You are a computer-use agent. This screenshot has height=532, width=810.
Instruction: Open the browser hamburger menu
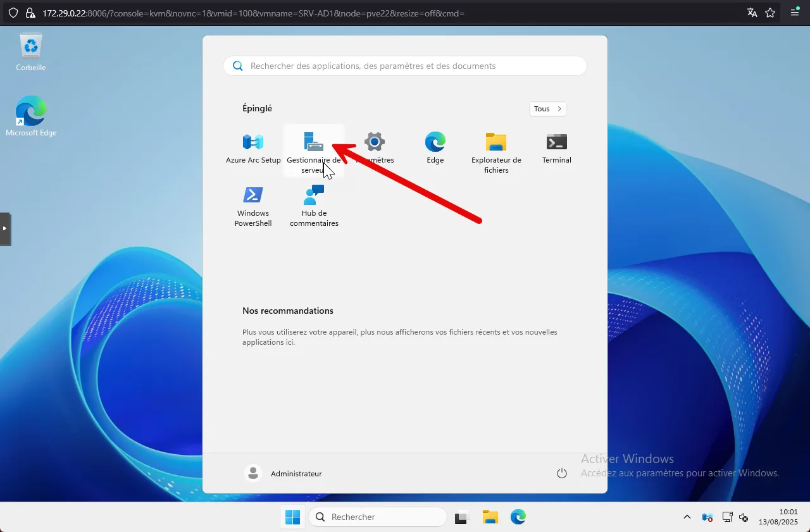click(x=795, y=13)
